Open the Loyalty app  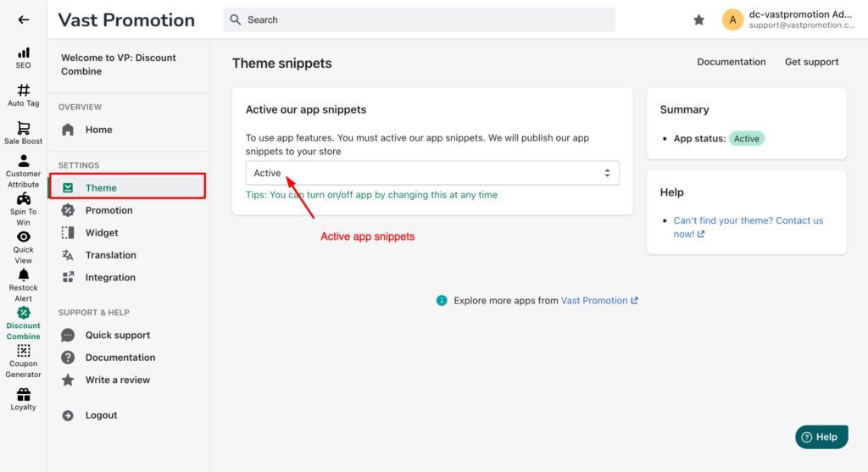[x=23, y=399]
